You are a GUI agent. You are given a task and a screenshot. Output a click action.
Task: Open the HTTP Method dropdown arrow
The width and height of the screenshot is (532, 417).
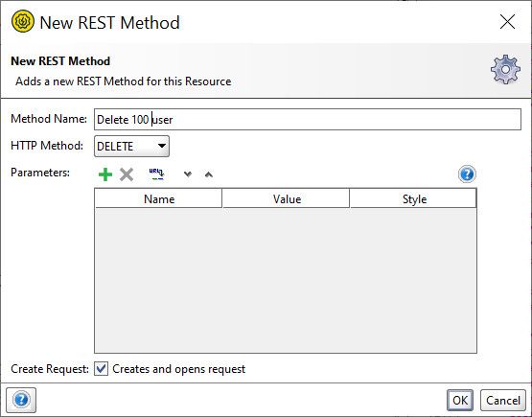point(162,147)
